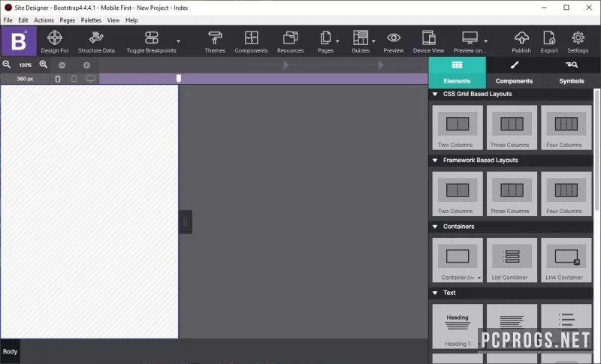Click the first breakpoint arrow marker
Image resolution: width=601 pixels, height=364 pixels.
click(x=285, y=65)
